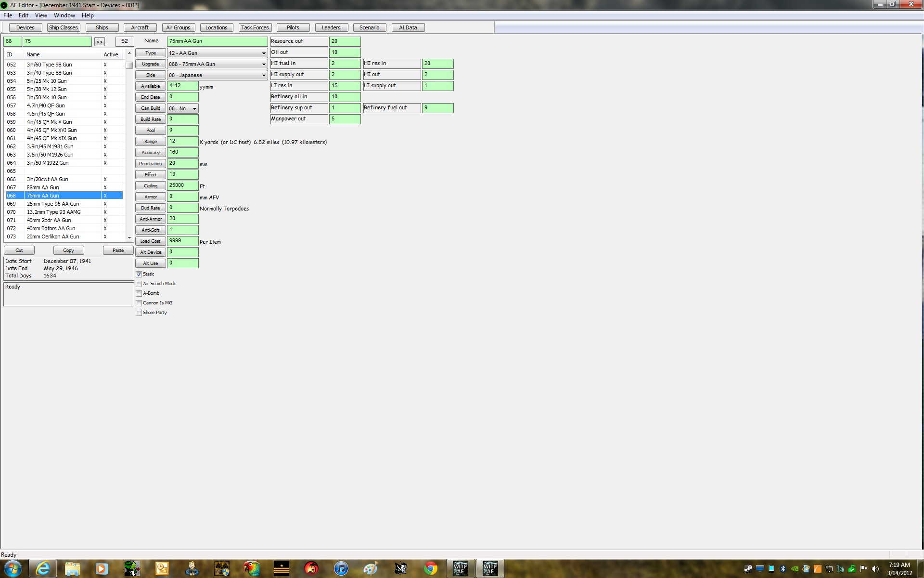Open the Paint palette icon in the taskbar

coord(370,568)
